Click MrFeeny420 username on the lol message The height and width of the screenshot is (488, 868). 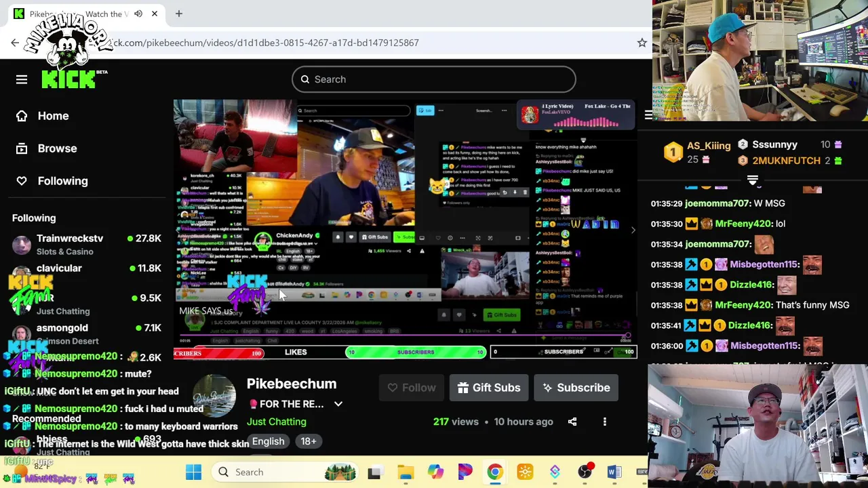point(743,224)
